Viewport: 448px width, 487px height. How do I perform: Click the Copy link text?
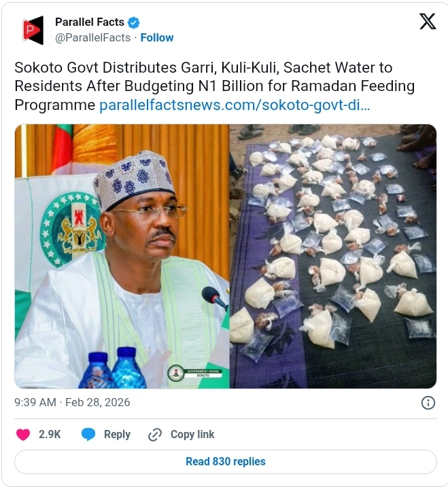(x=192, y=435)
